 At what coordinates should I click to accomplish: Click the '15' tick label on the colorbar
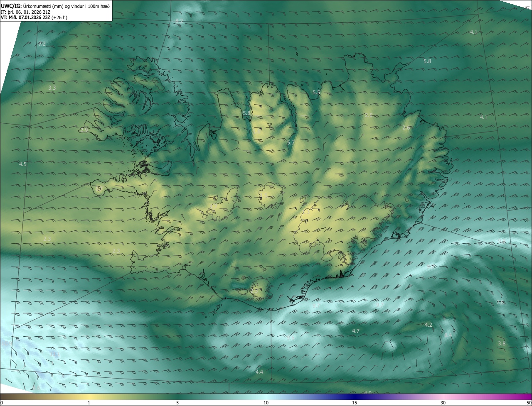(x=355, y=403)
